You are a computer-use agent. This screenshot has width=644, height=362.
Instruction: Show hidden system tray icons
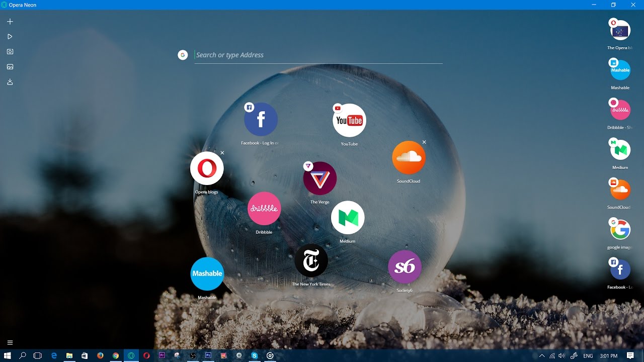542,355
